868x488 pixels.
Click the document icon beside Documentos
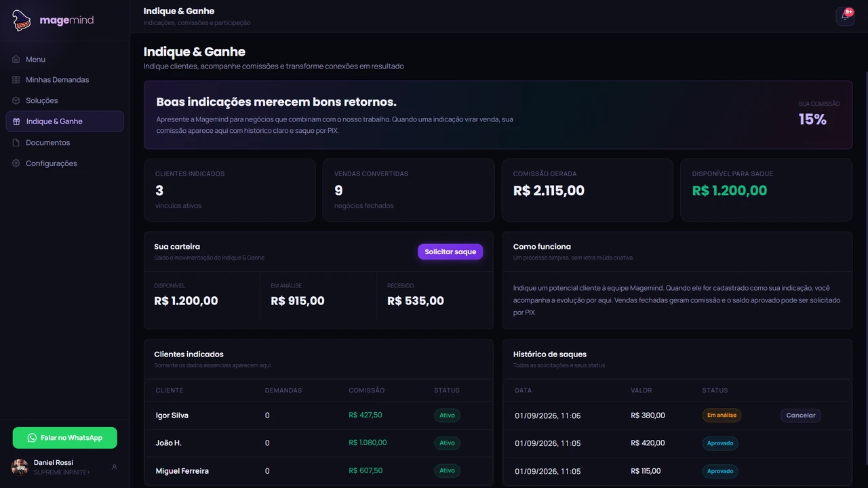pos(16,142)
